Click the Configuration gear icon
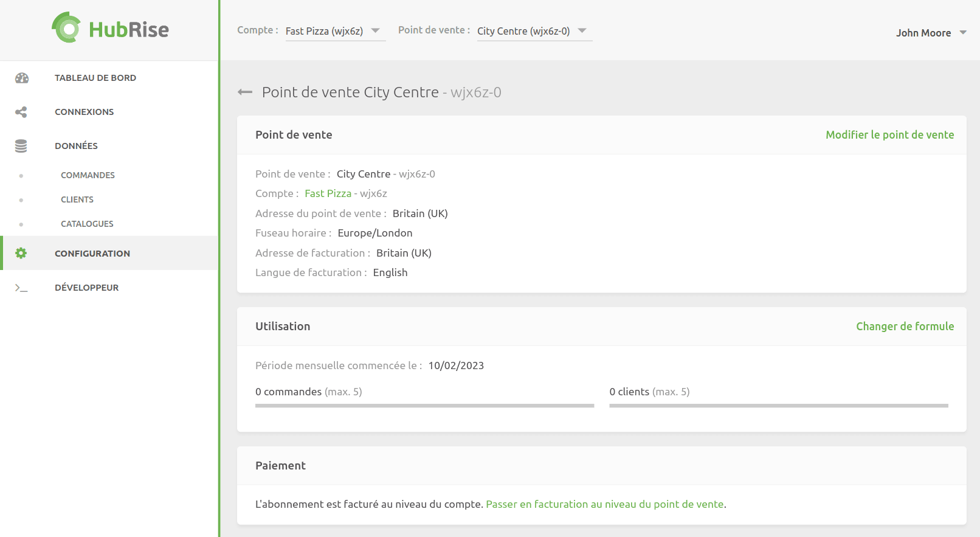Viewport: 980px width, 537px height. [21, 253]
